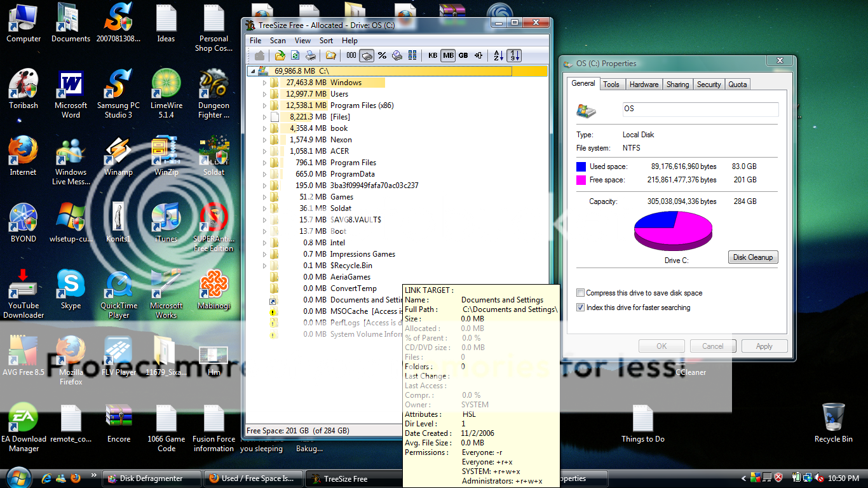This screenshot has height=488, width=868.
Task: Click the print report toolbar icon
Action: point(310,55)
